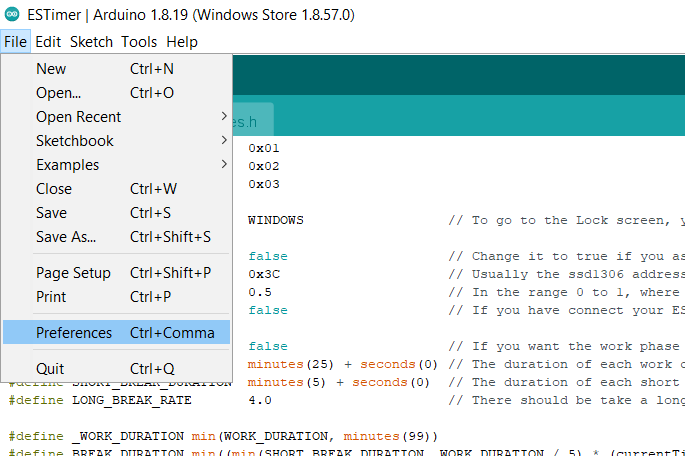Click the Arduino logo icon in title bar
Viewport: 685px width, 456px height.
click(12, 14)
